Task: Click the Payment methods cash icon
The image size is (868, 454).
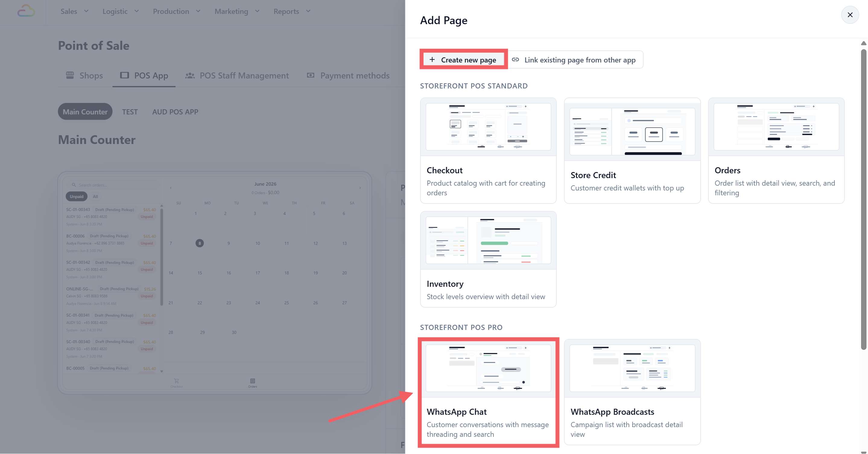Action: click(x=310, y=75)
